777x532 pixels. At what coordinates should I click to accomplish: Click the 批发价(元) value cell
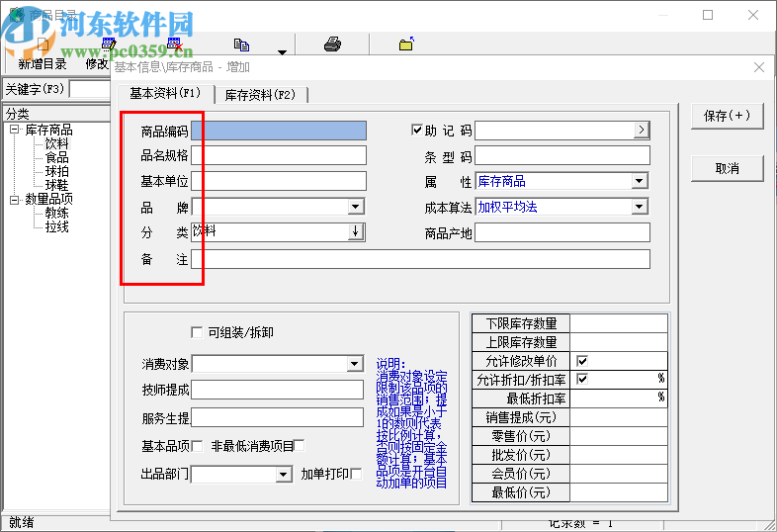tap(619, 455)
